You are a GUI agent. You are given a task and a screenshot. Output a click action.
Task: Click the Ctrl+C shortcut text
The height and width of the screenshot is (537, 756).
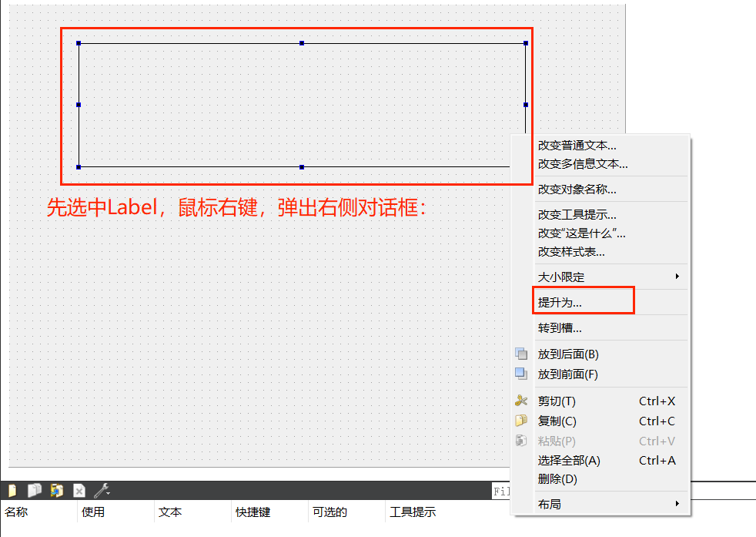click(657, 421)
